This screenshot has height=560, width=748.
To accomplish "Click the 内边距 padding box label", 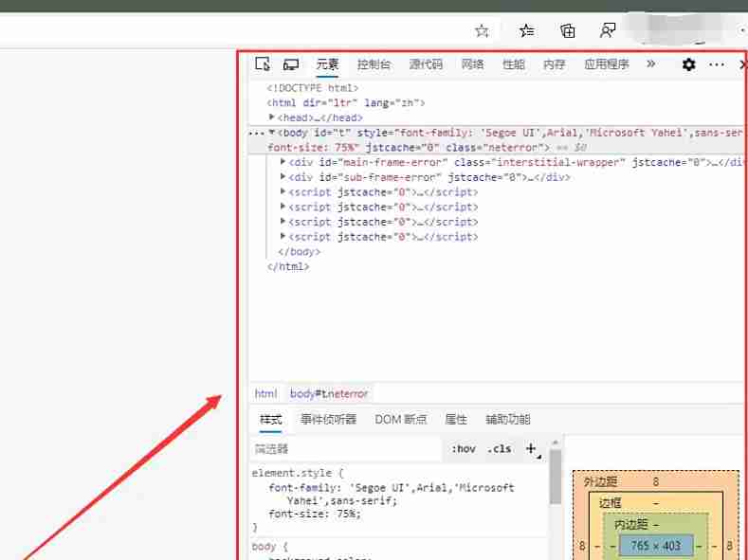I will 630,525.
